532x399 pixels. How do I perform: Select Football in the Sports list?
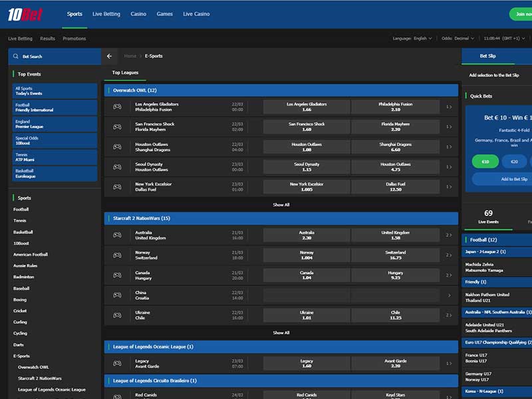[x=21, y=209]
